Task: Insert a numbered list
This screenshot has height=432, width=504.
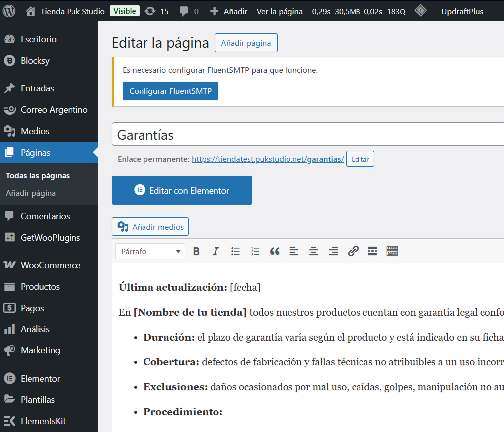Action: point(255,252)
